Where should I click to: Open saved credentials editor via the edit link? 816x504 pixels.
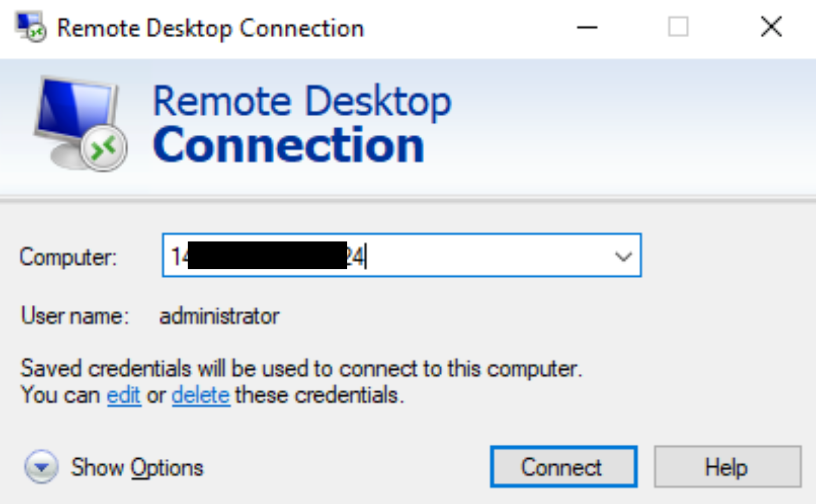(123, 394)
